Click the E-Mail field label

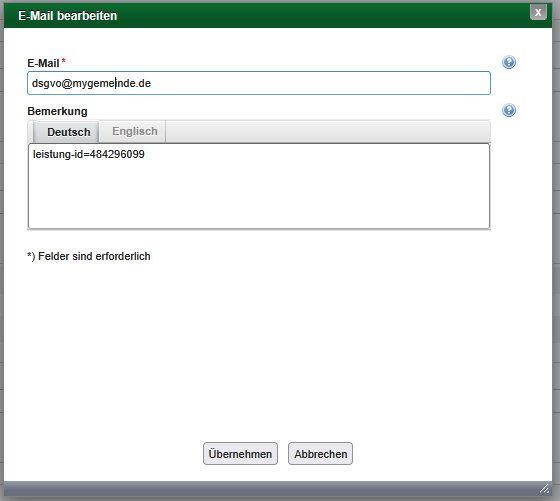coord(43,63)
